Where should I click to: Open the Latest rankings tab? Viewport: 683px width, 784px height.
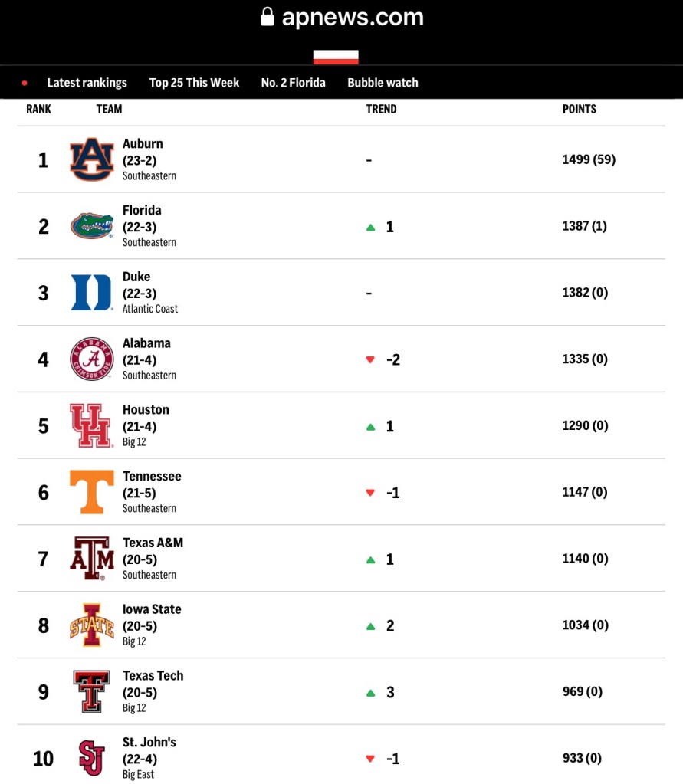coord(87,83)
